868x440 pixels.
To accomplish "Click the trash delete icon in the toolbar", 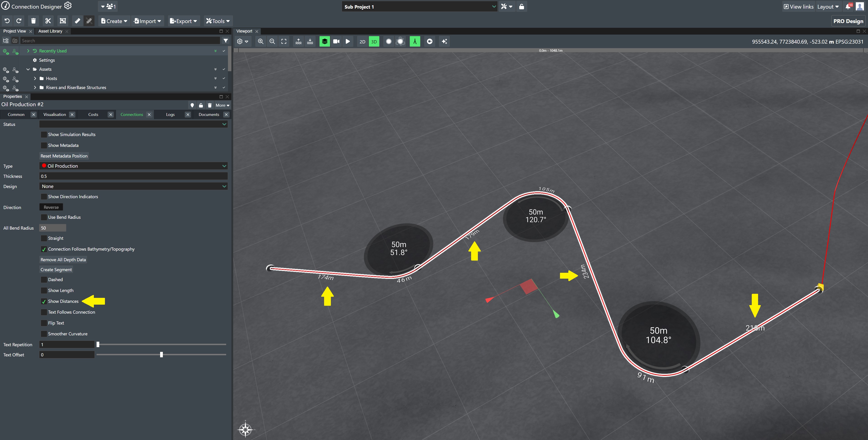I will point(33,21).
